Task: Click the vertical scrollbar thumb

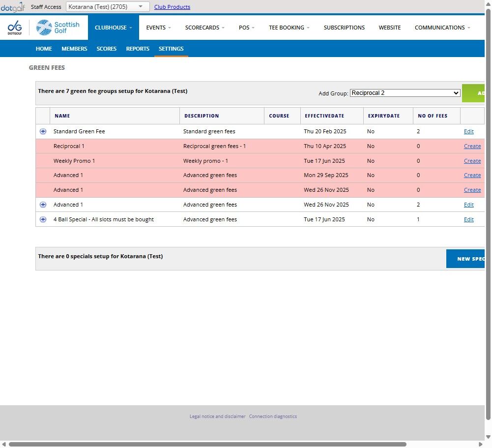Action: coord(488,213)
